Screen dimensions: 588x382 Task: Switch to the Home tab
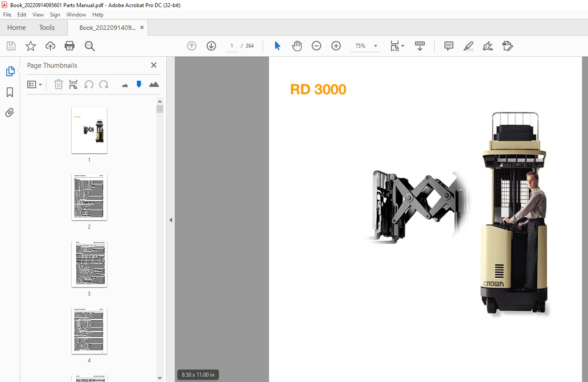(16, 28)
